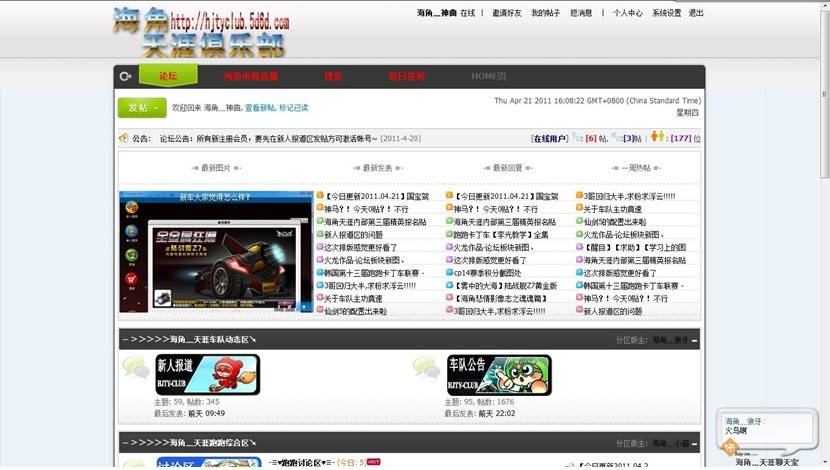The width and height of the screenshot is (830, 470).
Task: Click the yesterday's posts icon before [3]
Action: [x=616, y=137]
